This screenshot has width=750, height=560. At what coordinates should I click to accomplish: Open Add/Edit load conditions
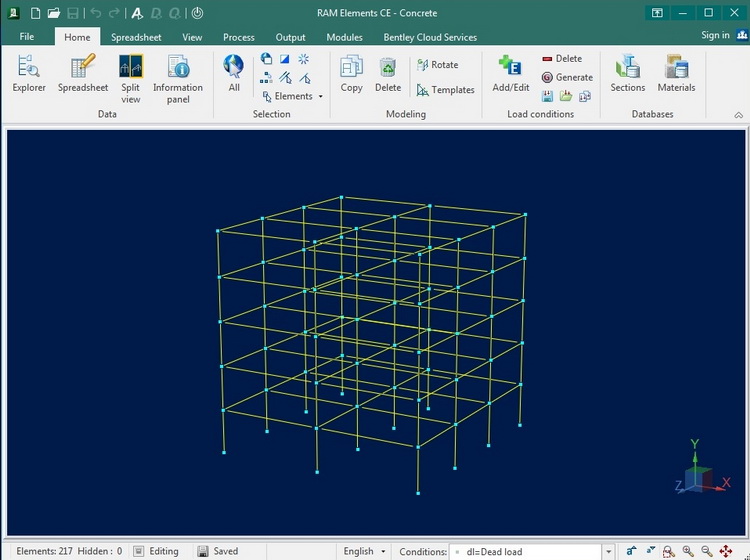511,74
